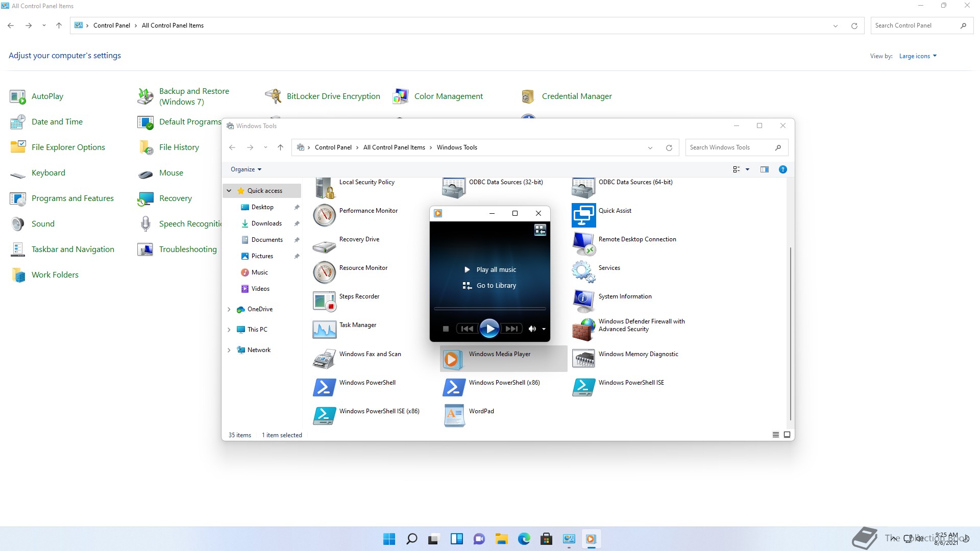Click the Search Windows Tools field
The width and height of the screenshot is (980, 551).
point(737,147)
